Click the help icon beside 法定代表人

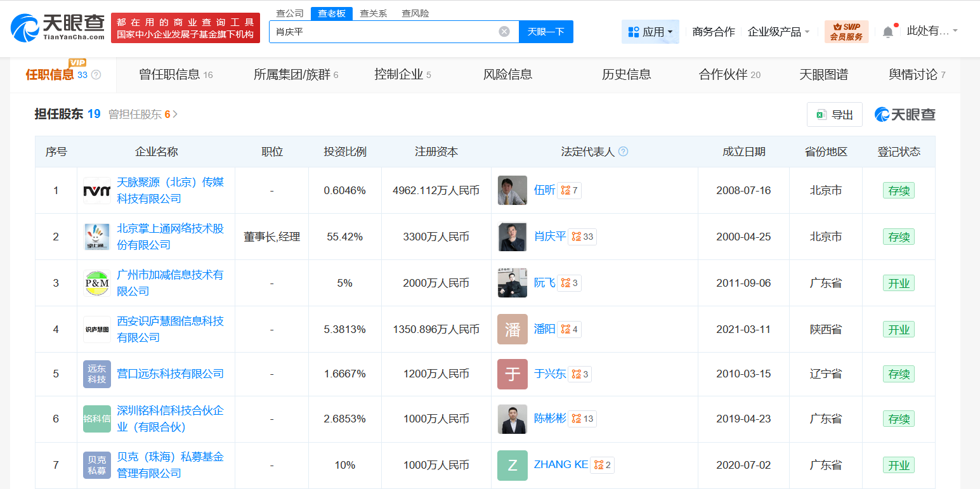623,152
